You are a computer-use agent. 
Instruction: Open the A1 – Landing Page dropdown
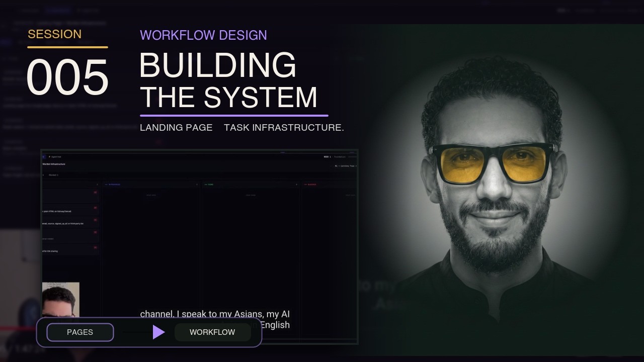pyautogui.click(x=346, y=166)
